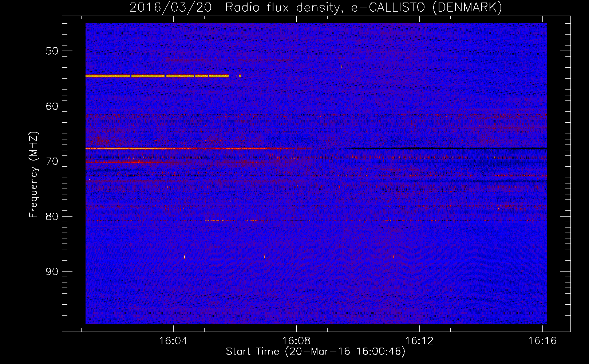
Task: Click the 70 frequency tick label
Action: click(x=52, y=161)
